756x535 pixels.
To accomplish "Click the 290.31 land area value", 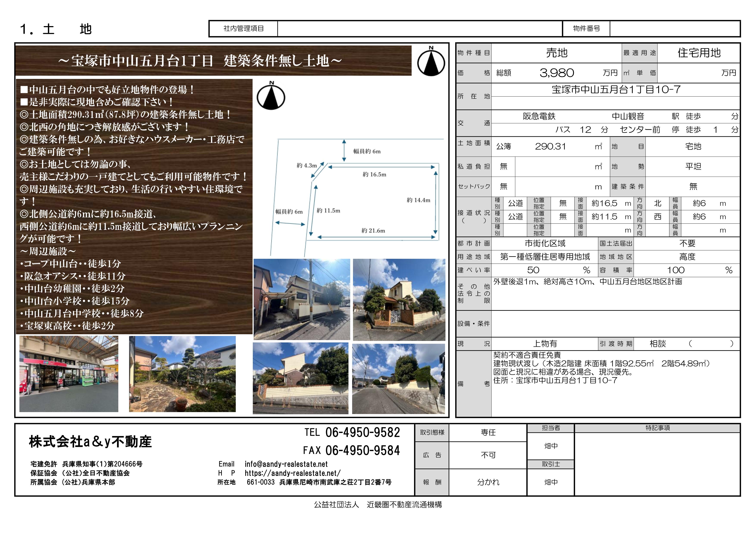I will [550, 146].
